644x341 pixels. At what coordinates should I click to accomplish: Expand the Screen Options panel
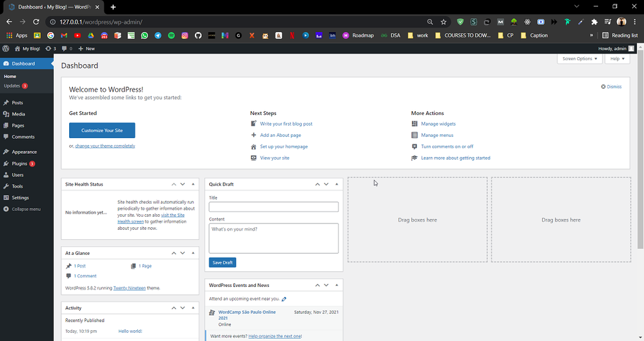tap(579, 58)
